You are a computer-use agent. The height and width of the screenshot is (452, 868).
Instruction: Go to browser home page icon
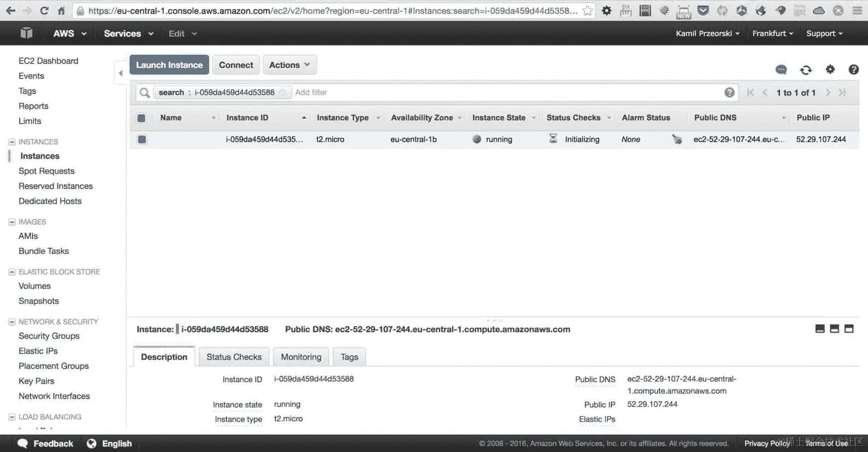coord(61,10)
